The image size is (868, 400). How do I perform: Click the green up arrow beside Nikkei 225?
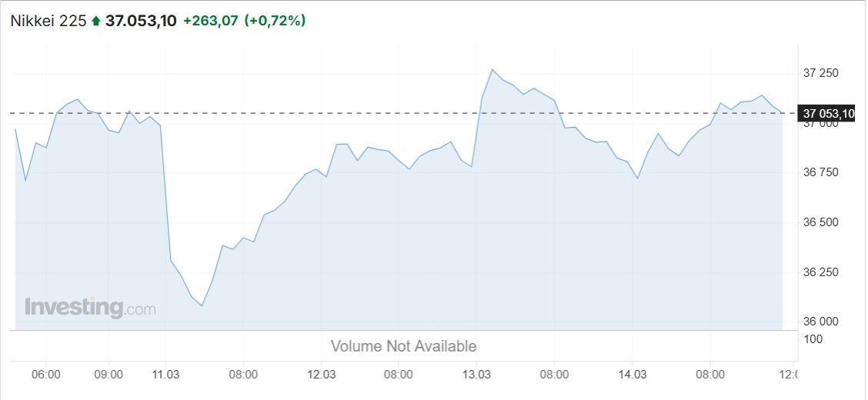(x=96, y=21)
